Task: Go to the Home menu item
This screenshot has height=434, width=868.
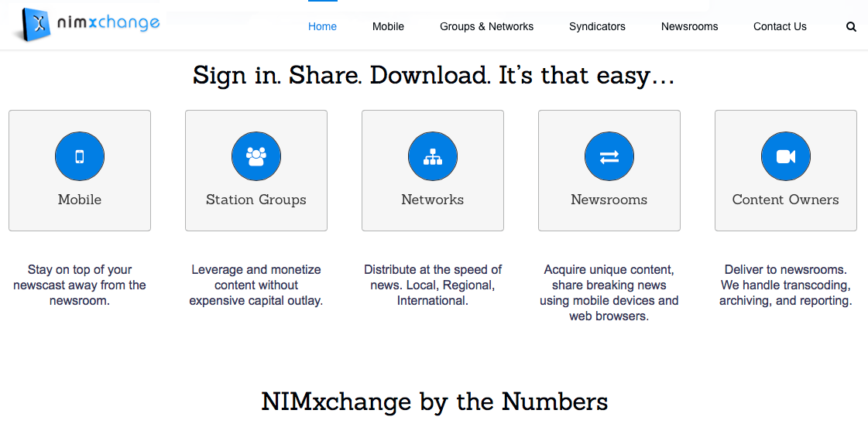Action: [322, 26]
